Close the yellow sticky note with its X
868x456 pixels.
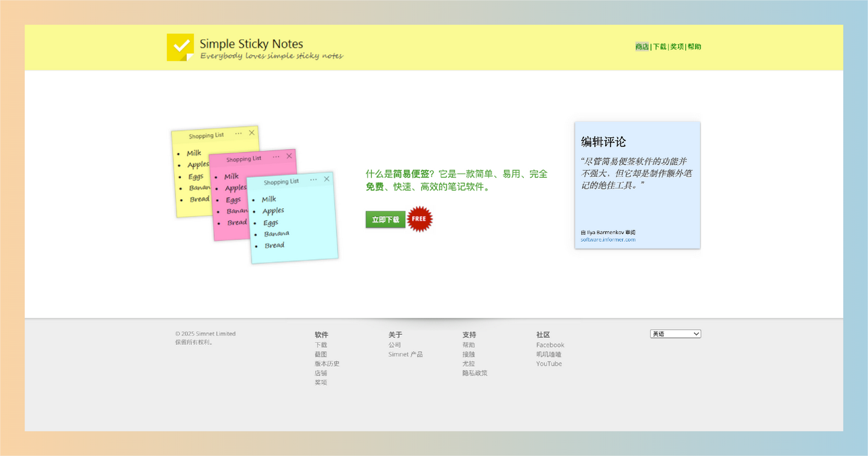click(x=251, y=133)
